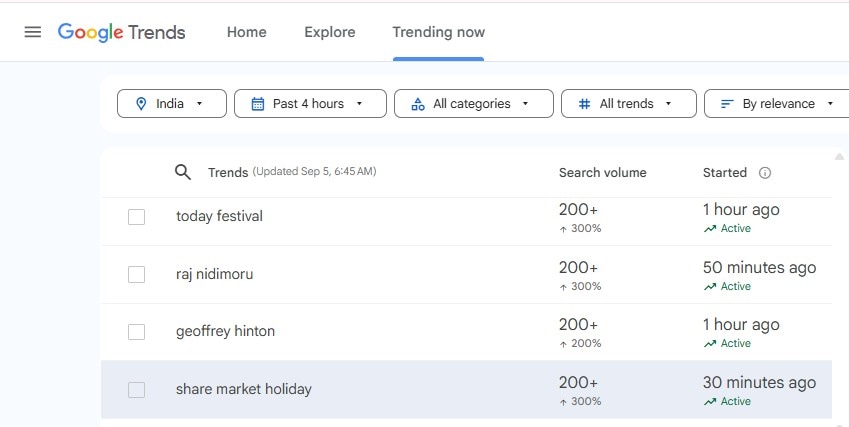Expand the All trends filter dropdown
Screen dimensions: 849x427
(629, 103)
